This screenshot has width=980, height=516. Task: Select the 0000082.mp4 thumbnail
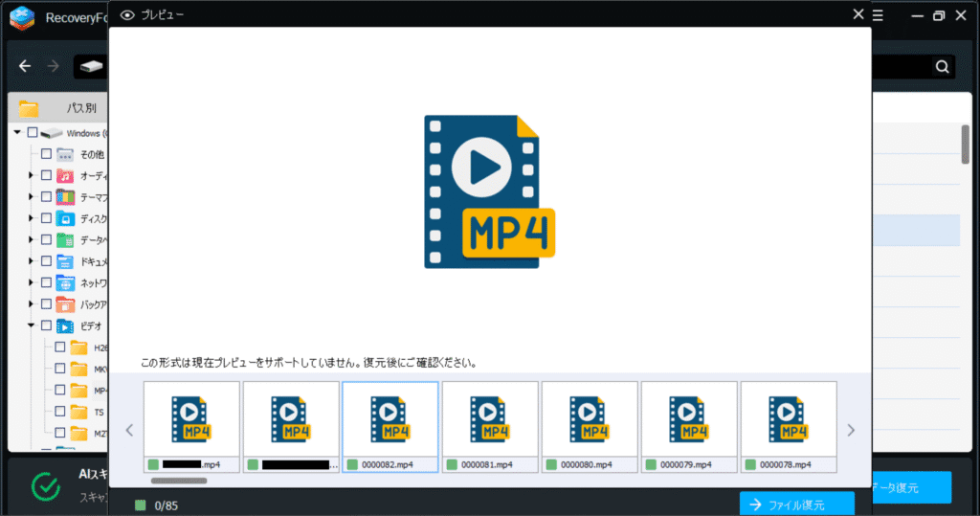coord(390,427)
